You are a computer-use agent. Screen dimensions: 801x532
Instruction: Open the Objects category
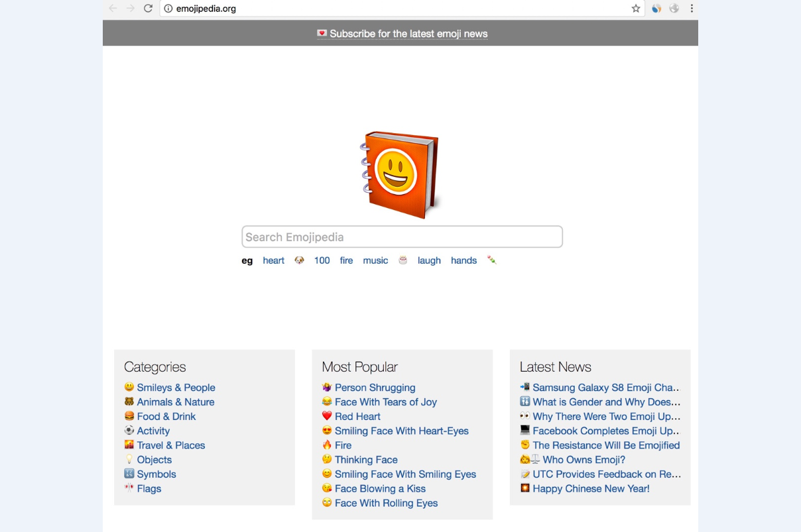pos(154,460)
